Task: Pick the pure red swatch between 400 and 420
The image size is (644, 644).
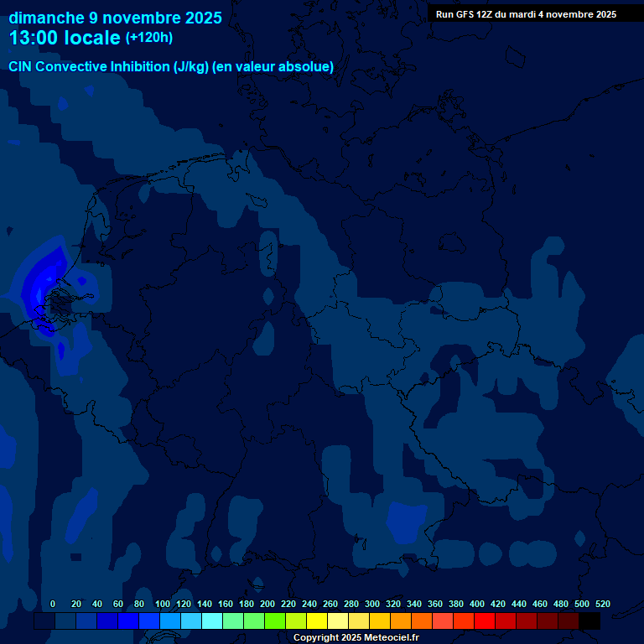Action: (484, 621)
